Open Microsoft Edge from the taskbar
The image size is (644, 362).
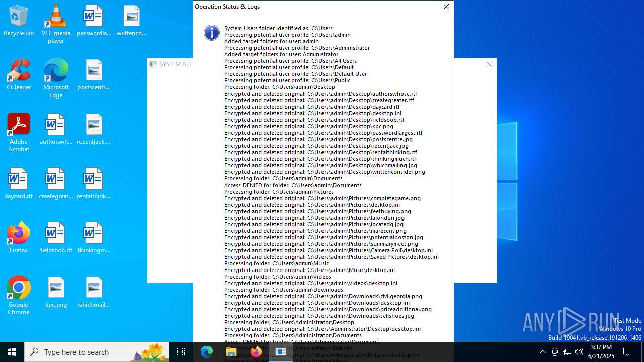point(207,352)
